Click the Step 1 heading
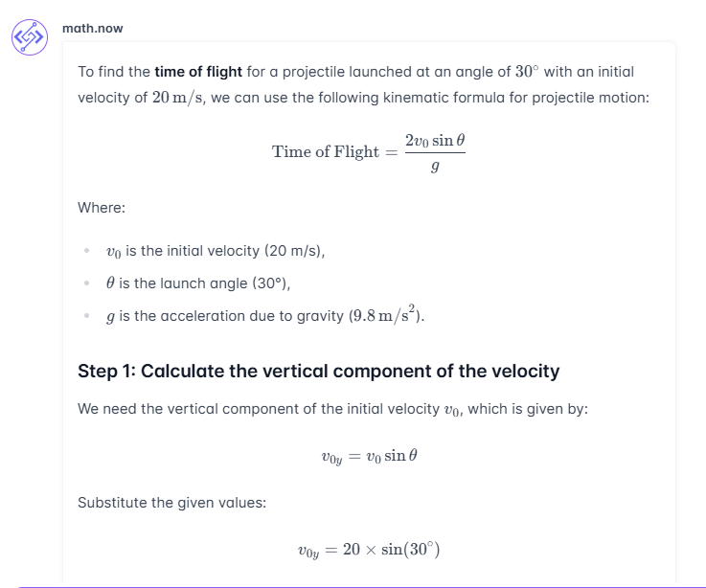 point(318,371)
